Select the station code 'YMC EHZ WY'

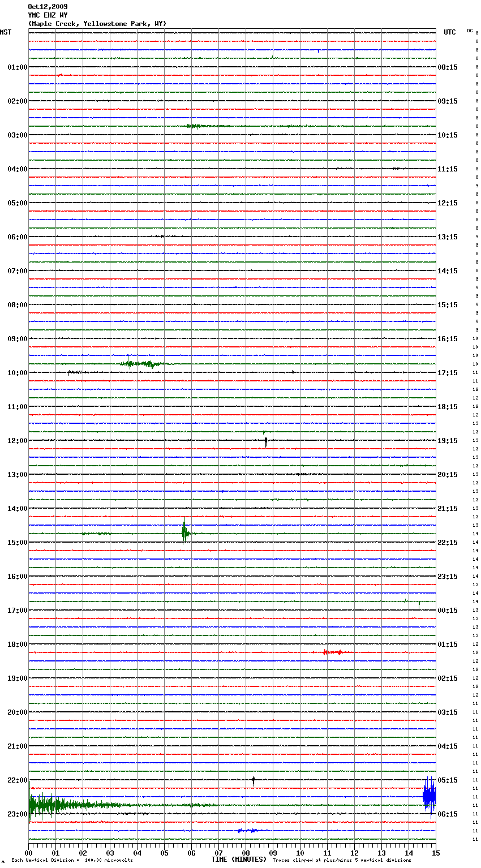tap(48, 15)
